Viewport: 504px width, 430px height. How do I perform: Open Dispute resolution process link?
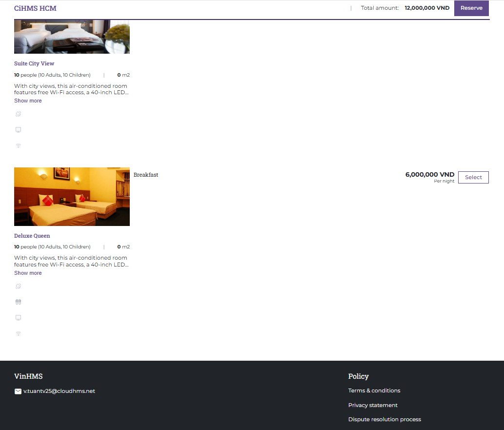point(385,419)
